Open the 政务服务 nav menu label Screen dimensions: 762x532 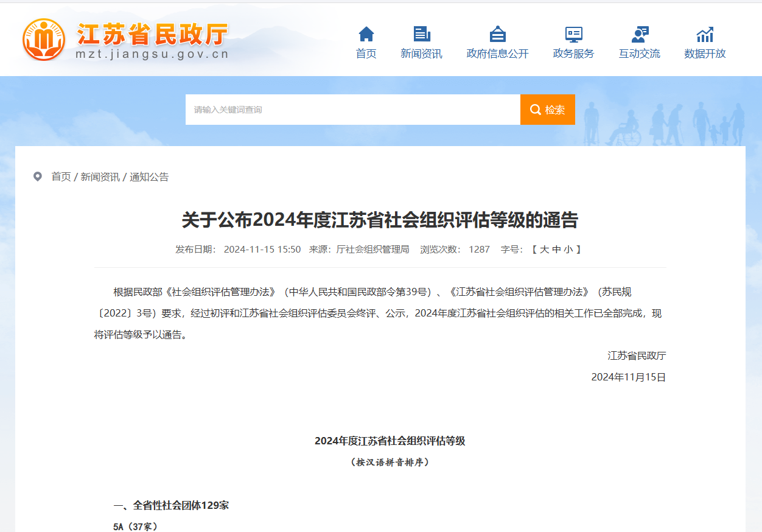click(573, 54)
